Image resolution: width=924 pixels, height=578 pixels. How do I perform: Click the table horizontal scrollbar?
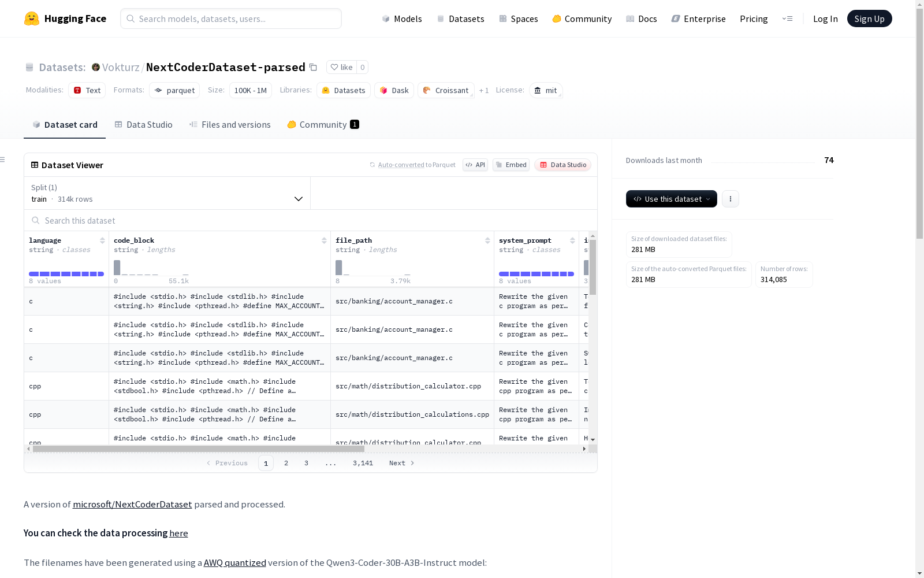199,449
